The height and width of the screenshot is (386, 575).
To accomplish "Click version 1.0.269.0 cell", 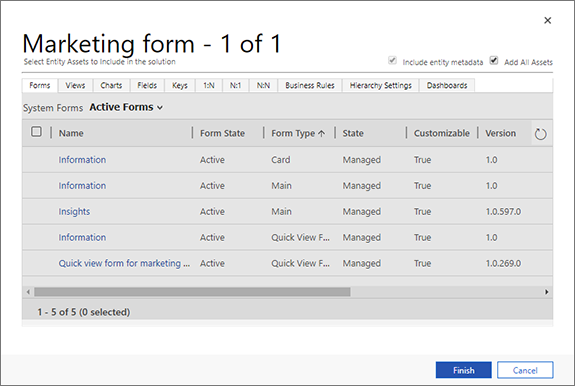I will pyautogui.click(x=503, y=263).
